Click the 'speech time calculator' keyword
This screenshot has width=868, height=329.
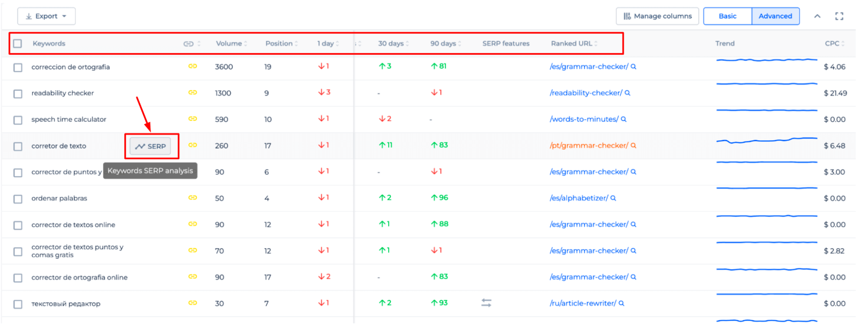point(69,119)
